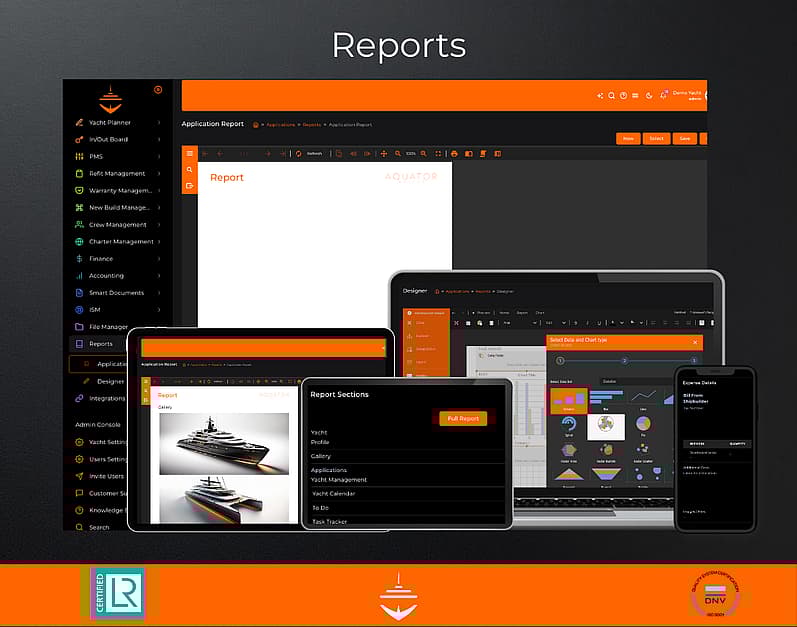Click the report viewer side search icon
Screen dimensions: 797x627
point(190,170)
